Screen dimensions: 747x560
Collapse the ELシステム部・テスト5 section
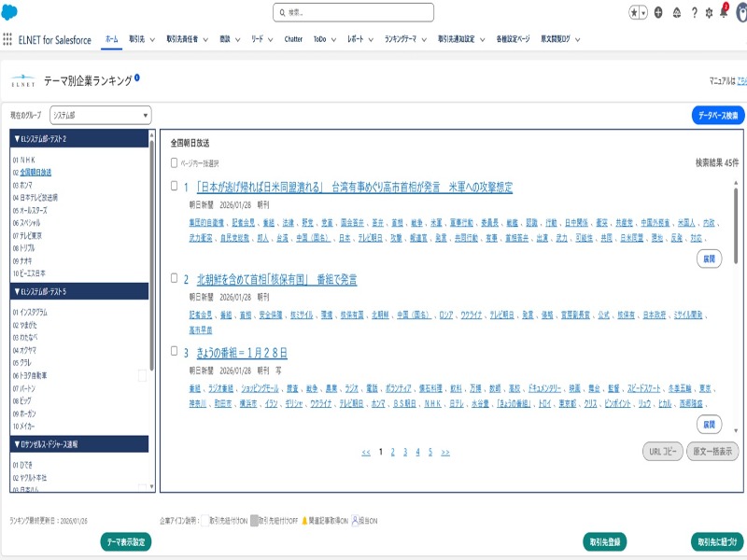tap(79, 291)
